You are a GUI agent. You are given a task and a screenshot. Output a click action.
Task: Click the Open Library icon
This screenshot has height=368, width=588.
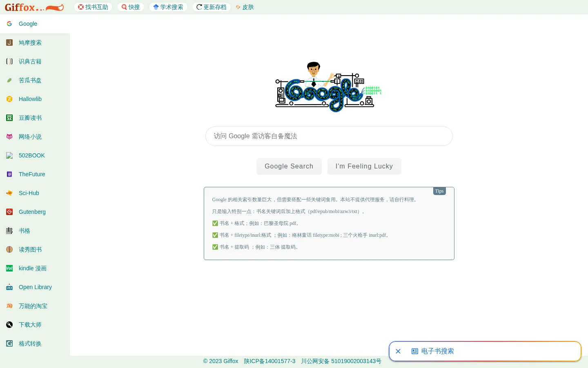point(9,287)
